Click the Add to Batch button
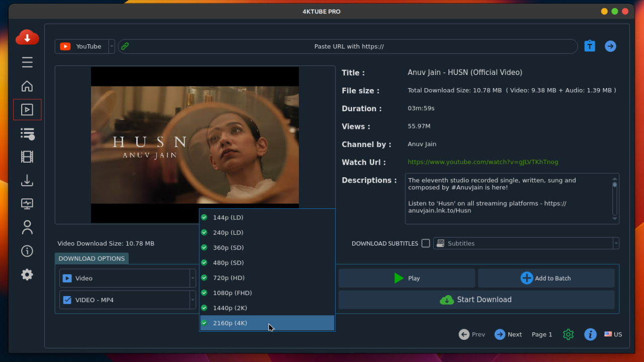 coord(546,278)
